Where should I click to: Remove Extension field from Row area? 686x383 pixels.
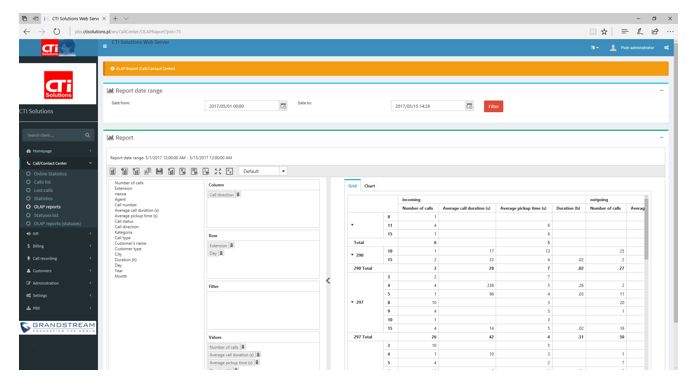pos(231,245)
